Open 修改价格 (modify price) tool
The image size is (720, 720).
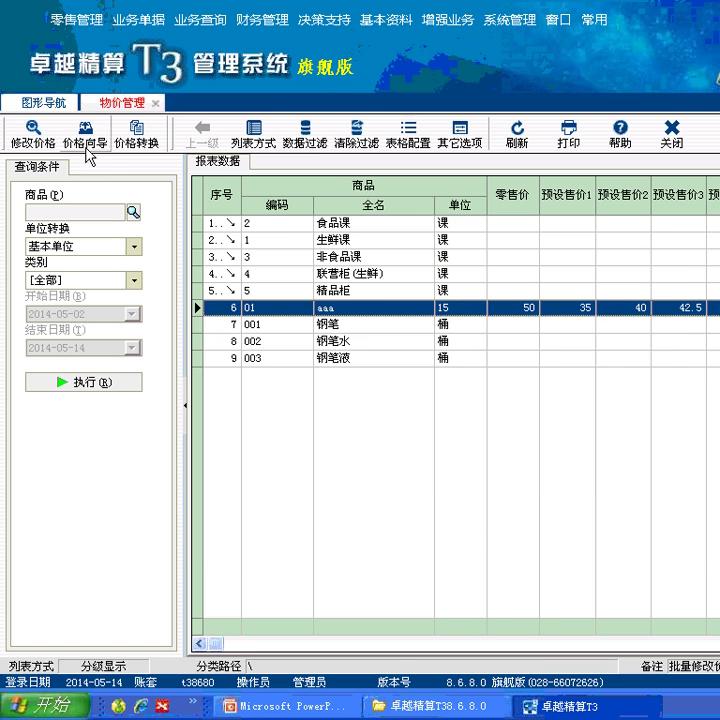[x=33, y=135]
